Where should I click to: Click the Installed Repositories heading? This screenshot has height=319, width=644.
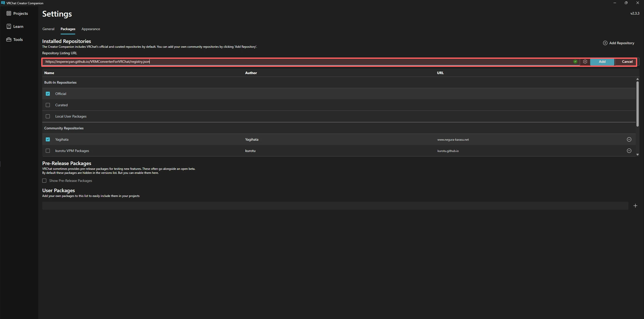tap(67, 41)
